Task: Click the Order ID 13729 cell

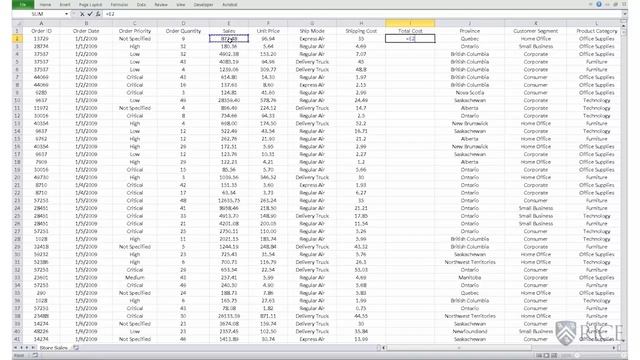Action: coord(41,39)
